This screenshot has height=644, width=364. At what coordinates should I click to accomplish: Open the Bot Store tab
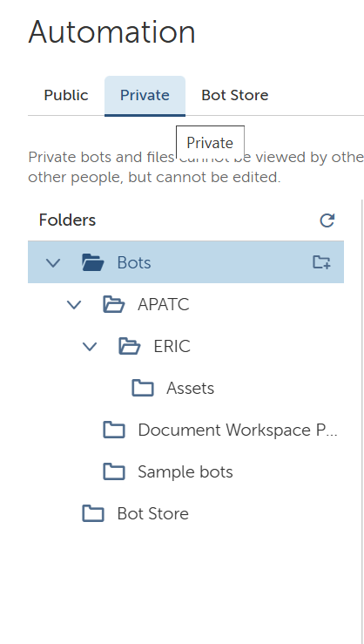pos(235,95)
